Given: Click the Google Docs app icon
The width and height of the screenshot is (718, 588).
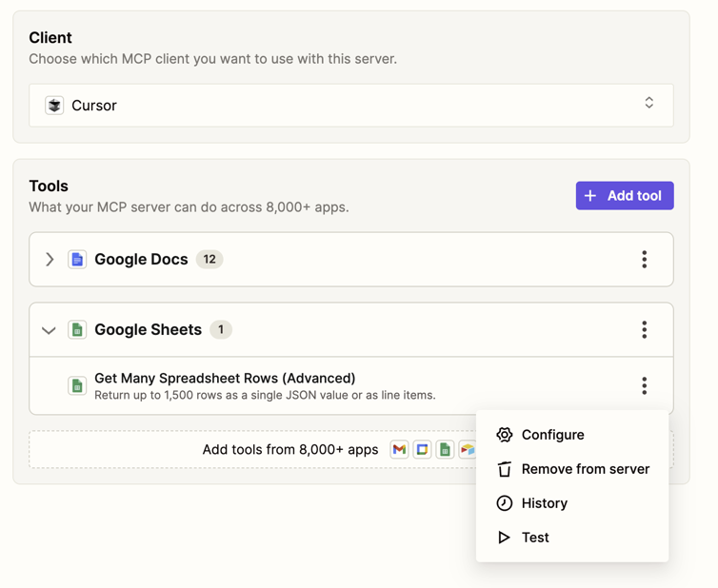Looking at the screenshot, I should (77, 260).
